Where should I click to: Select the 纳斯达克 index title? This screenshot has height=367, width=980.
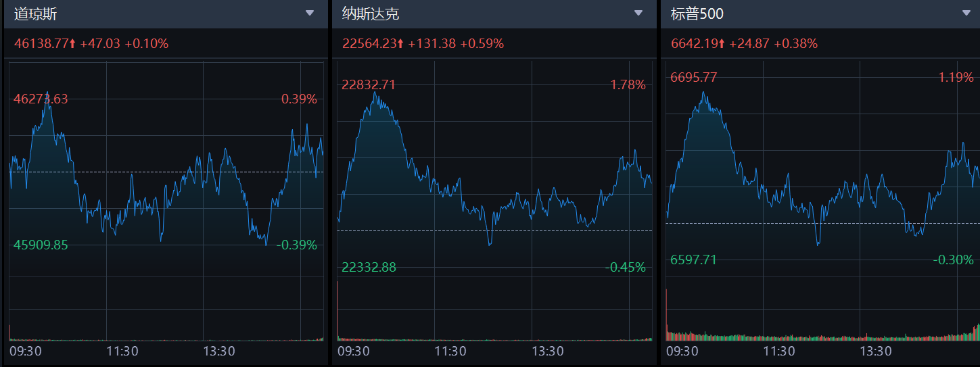tap(371, 14)
